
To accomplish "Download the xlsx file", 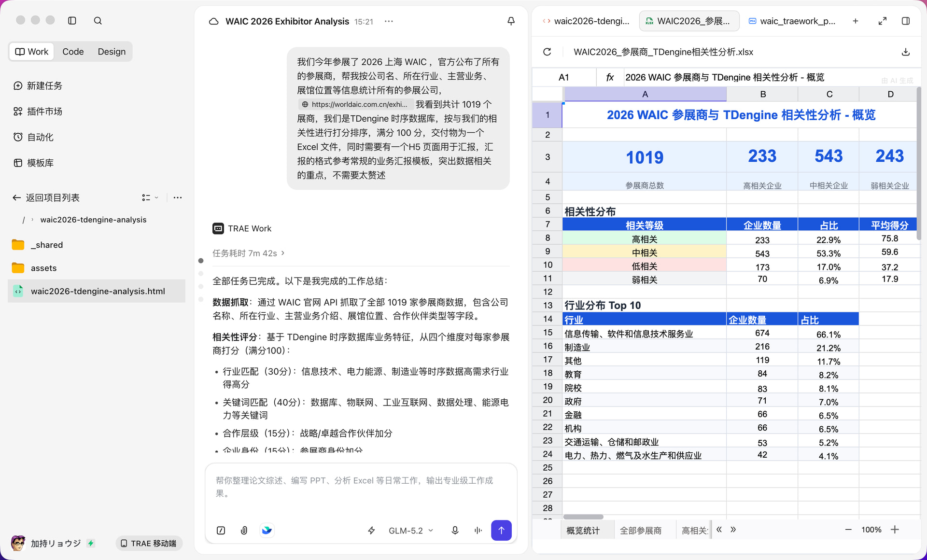I will pos(906,52).
